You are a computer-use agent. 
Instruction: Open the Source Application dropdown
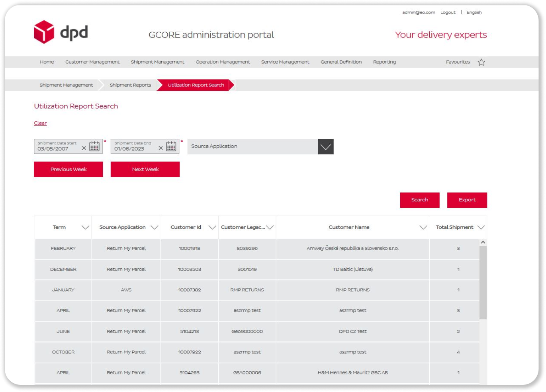point(325,146)
